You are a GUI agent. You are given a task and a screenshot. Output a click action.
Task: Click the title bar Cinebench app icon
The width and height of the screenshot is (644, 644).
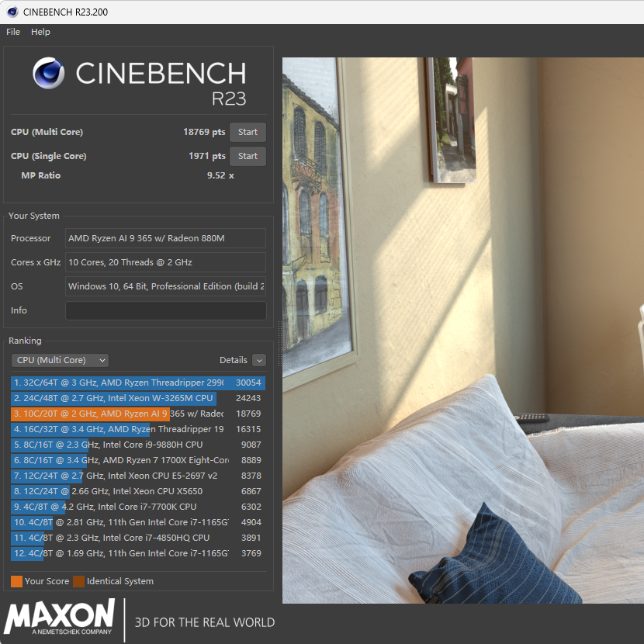click(x=12, y=12)
